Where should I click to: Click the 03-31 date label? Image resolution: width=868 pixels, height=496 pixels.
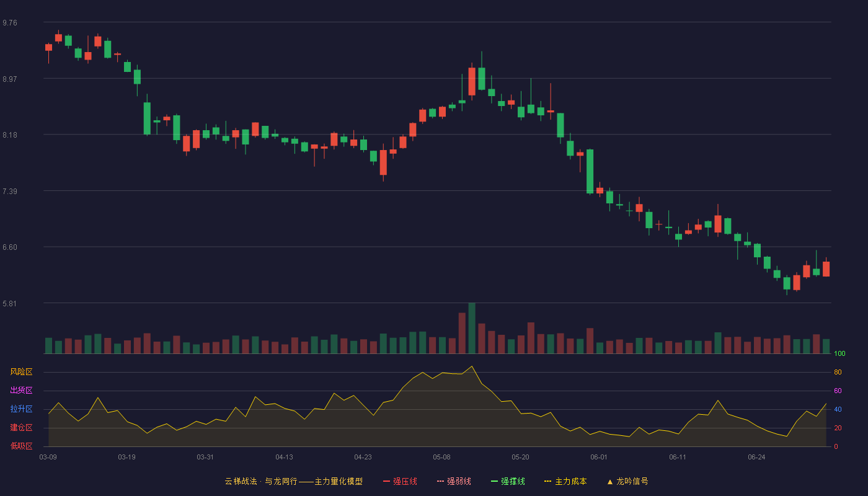(x=205, y=457)
